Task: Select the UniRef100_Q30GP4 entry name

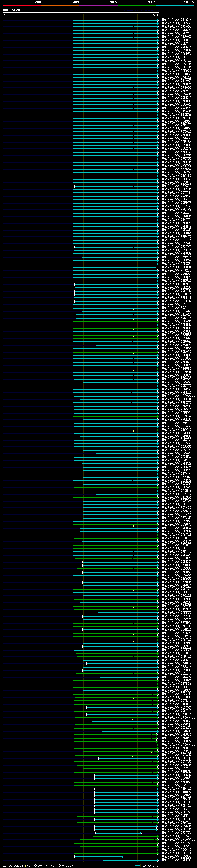Action: point(177,778)
